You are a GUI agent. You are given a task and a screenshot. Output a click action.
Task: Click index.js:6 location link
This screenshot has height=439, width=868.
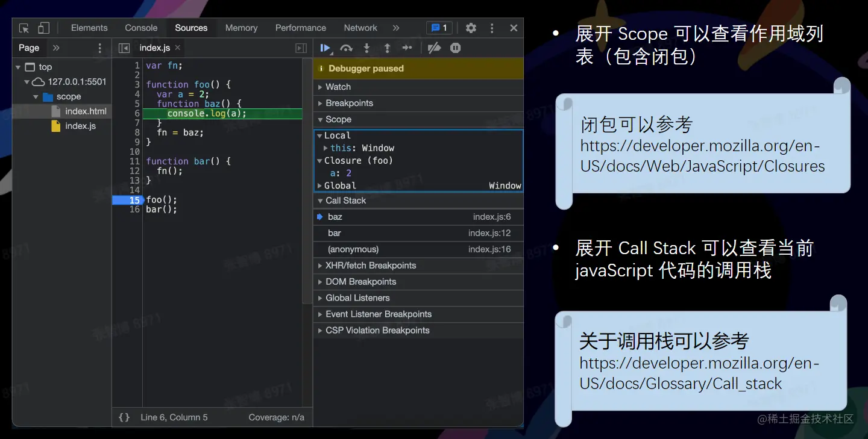492,217
